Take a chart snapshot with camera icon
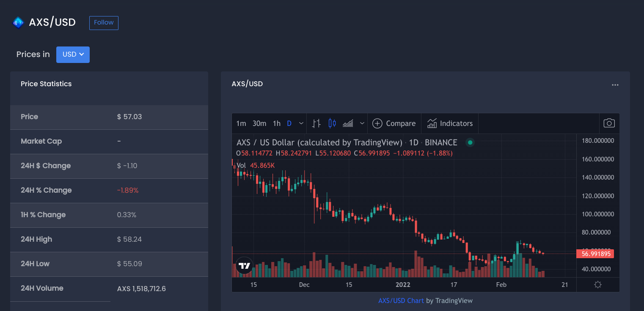Viewport: 644px width, 311px height. [x=609, y=123]
